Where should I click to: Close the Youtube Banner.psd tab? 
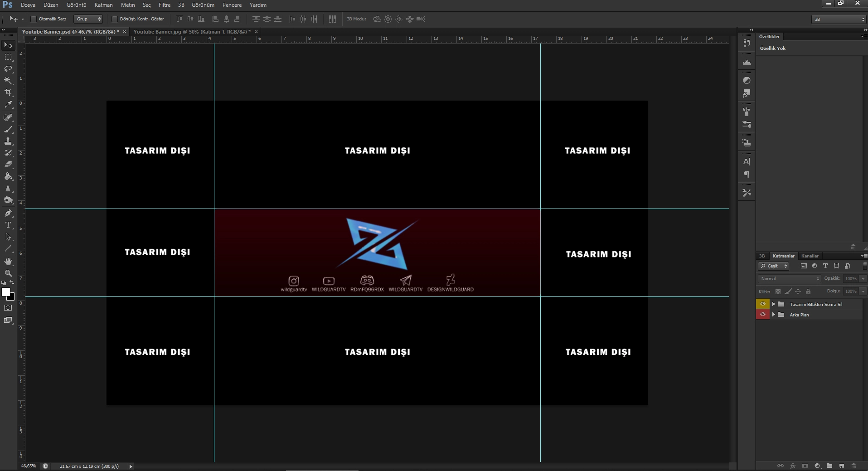coord(125,32)
